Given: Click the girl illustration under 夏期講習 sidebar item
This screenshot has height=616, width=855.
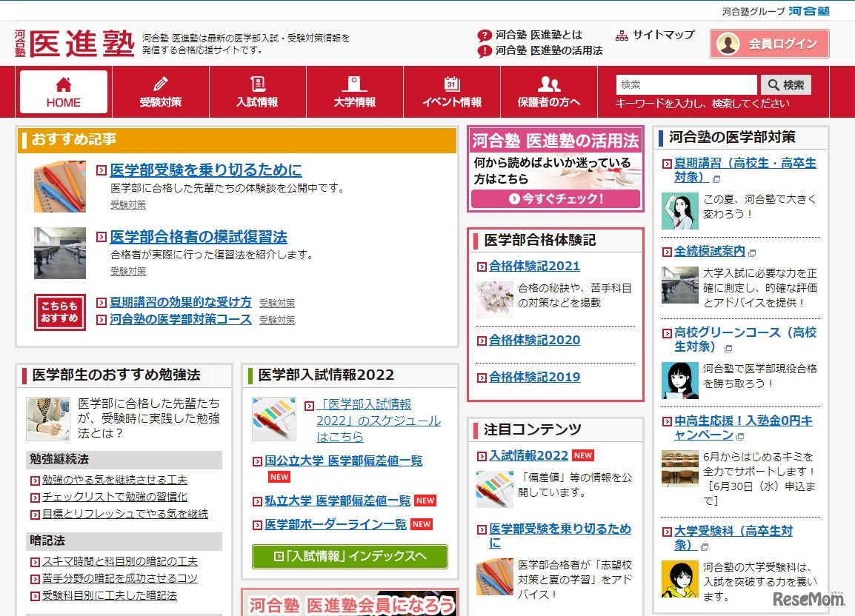Looking at the screenshot, I should [680, 211].
